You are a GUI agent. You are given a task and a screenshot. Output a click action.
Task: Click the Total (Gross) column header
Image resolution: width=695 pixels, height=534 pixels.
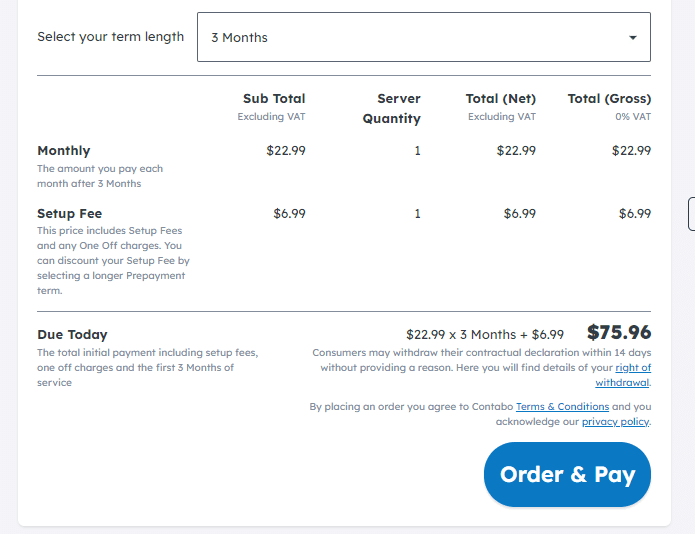click(609, 99)
